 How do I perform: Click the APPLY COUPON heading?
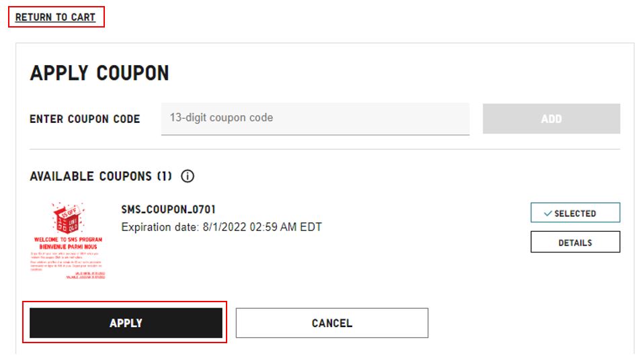coord(99,73)
